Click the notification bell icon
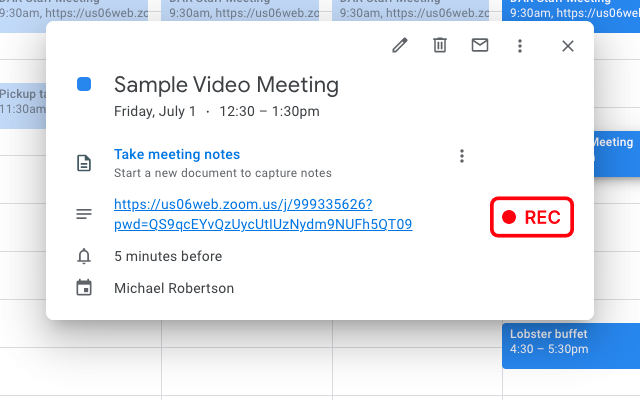Viewport: 640px width, 400px height. [x=85, y=256]
